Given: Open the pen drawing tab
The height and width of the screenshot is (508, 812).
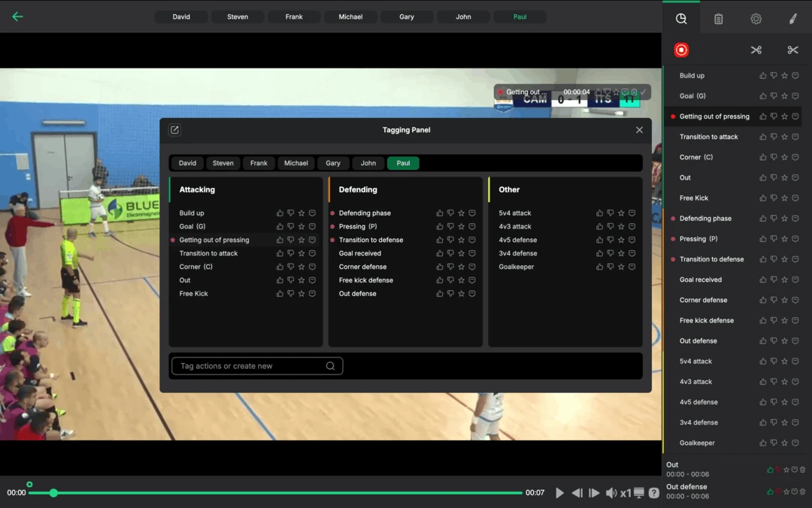Looking at the screenshot, I should (x=792, y=19).
